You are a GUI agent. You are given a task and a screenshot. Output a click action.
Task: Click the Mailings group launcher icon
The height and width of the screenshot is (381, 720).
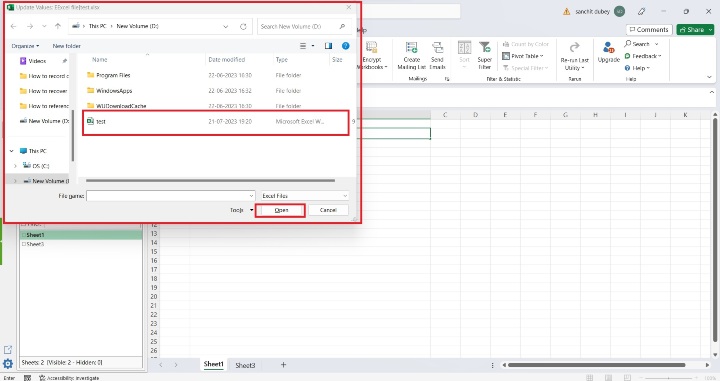[447, 79]
